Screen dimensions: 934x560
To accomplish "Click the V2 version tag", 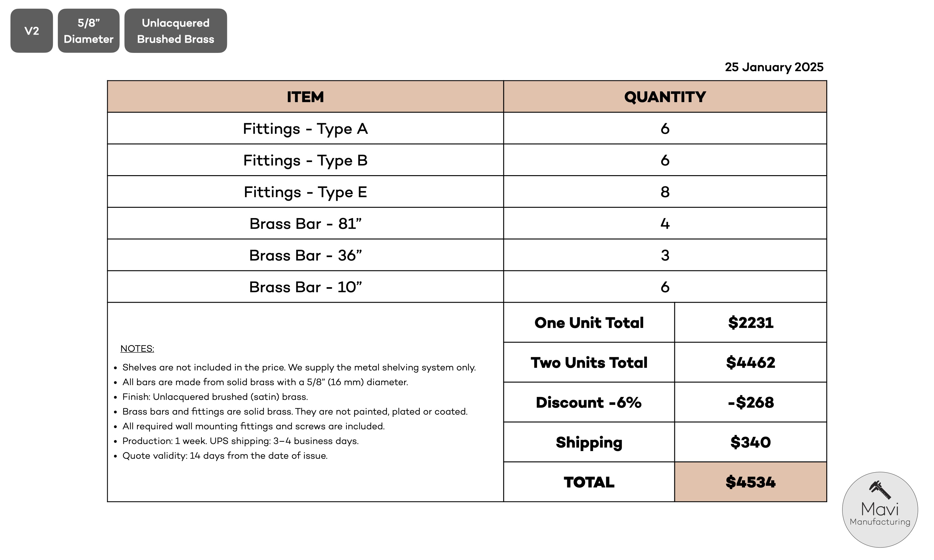I will coord(32,31).
